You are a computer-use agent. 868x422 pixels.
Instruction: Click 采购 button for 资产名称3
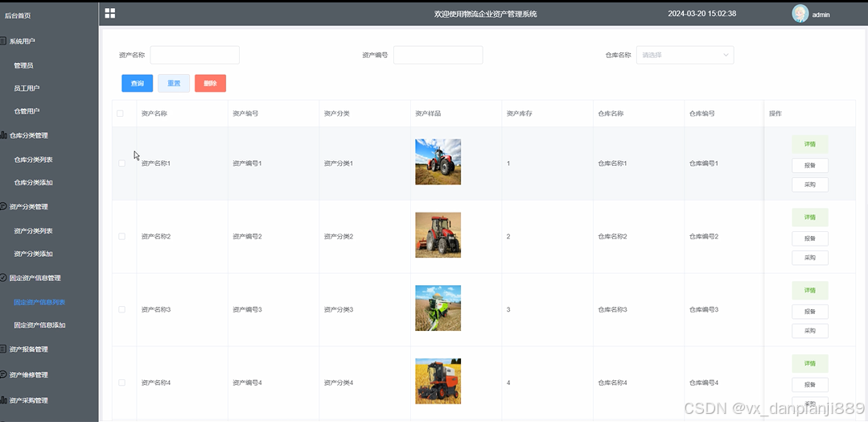[810, 331]
